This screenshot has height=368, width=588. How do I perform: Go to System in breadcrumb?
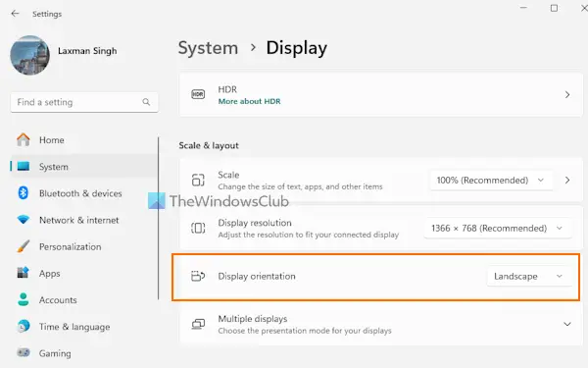point(208,48)
